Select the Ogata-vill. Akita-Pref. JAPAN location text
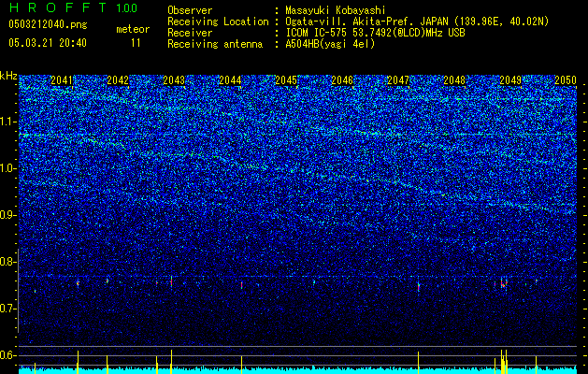Screen dimensions: 588x374 (417, 22)
